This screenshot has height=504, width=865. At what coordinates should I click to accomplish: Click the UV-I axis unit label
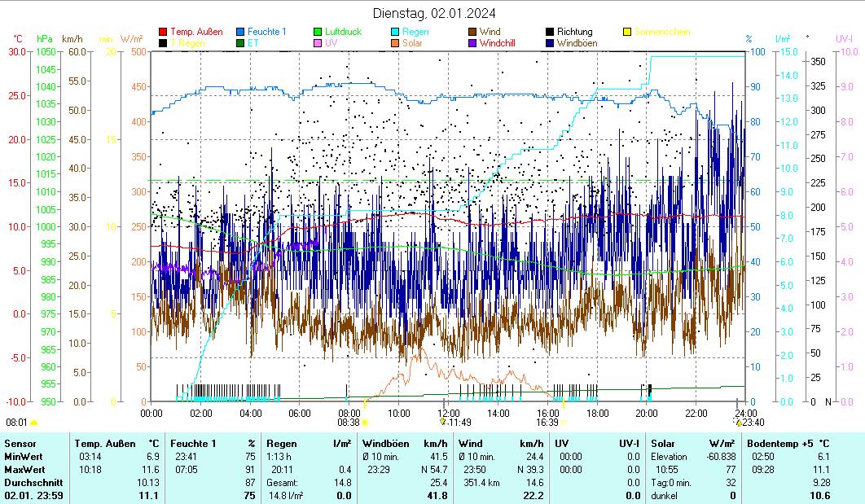click(x=844, y=39)
